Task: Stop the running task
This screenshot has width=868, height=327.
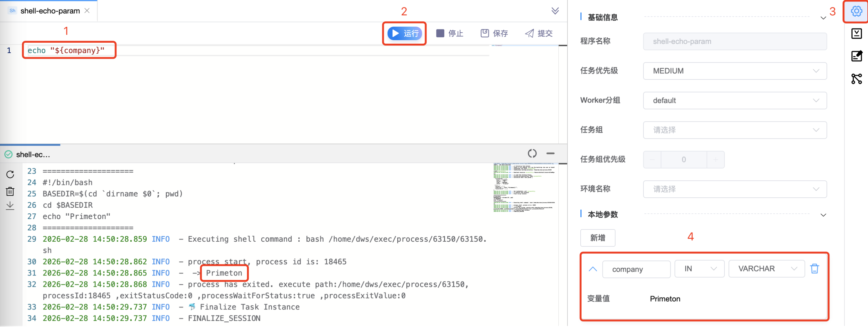Action: pos(449,33)
